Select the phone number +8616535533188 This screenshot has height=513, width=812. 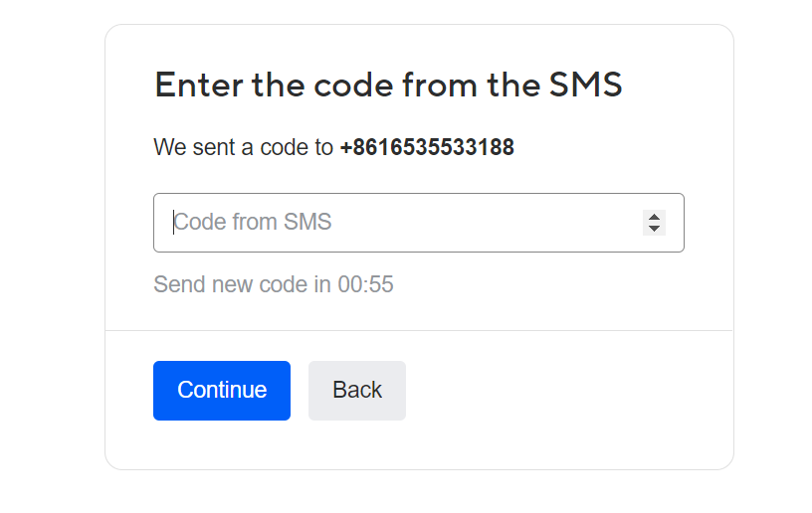pyautogui.click(x=427, y=147)
